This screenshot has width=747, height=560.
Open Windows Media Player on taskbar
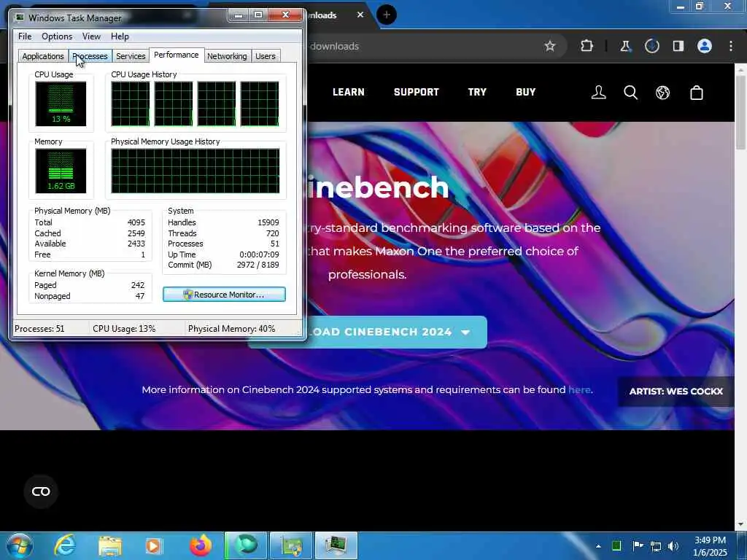pos(153,545)
